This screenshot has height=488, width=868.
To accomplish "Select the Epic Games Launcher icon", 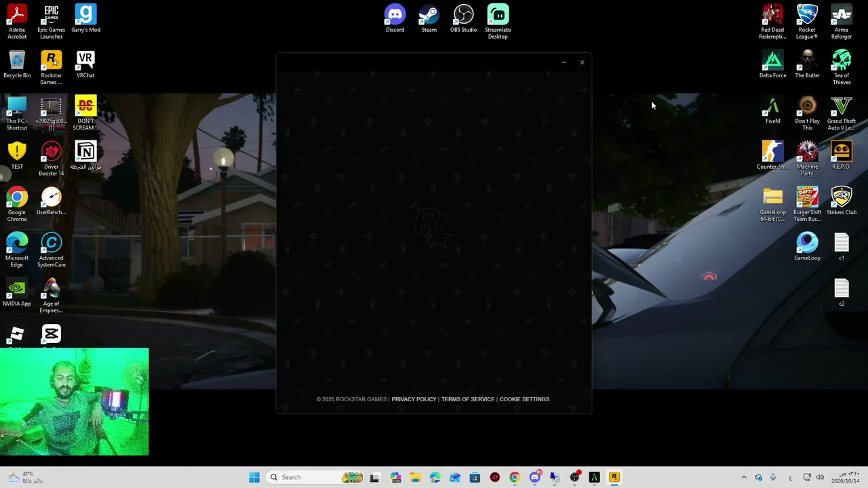I will coord(51,21).
